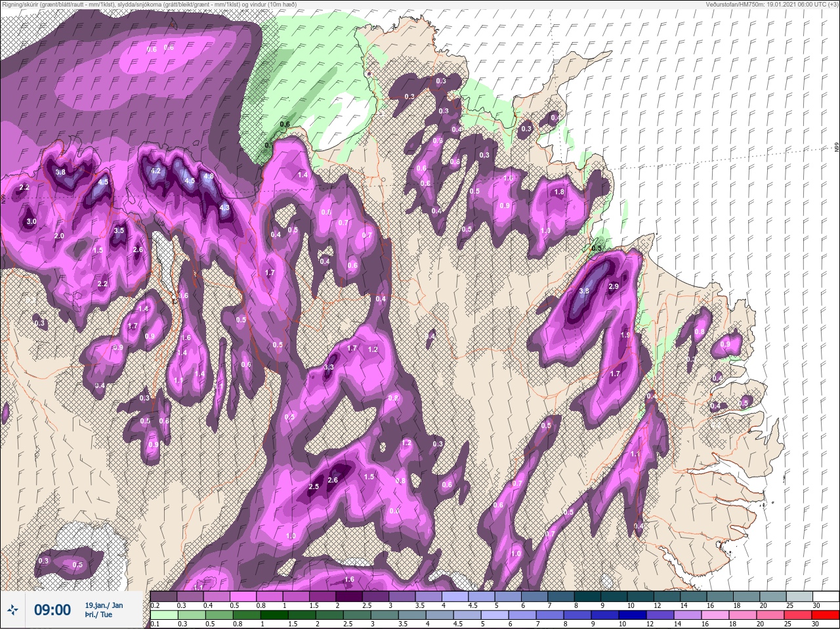Click the Veðurstofan/HM750m model run timestamp

(772, 4)
